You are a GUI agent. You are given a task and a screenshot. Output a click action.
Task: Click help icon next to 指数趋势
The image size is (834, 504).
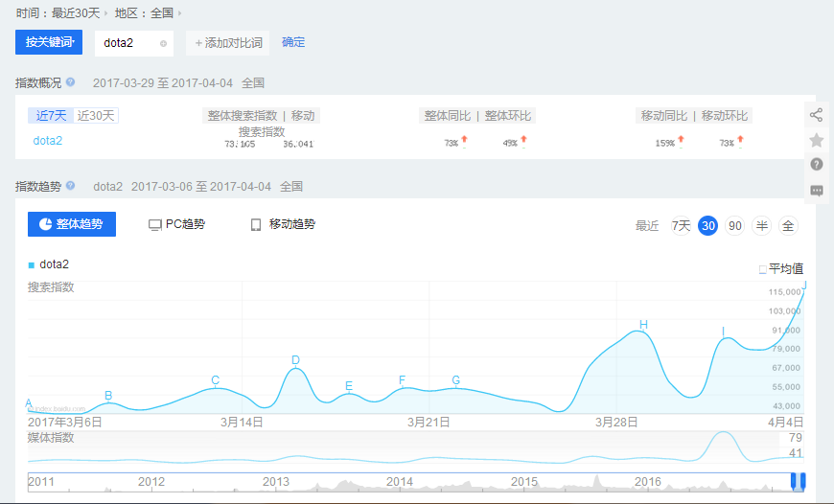point(70,186)
